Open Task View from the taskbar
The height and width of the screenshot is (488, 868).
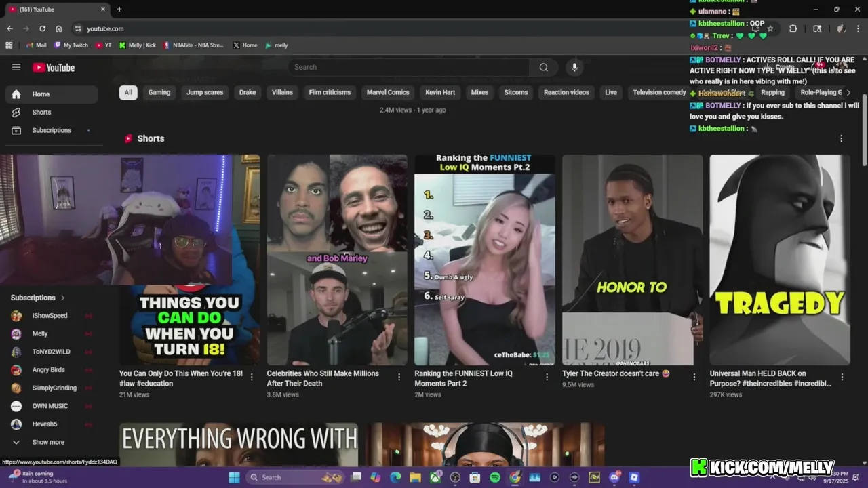point(356,477)
